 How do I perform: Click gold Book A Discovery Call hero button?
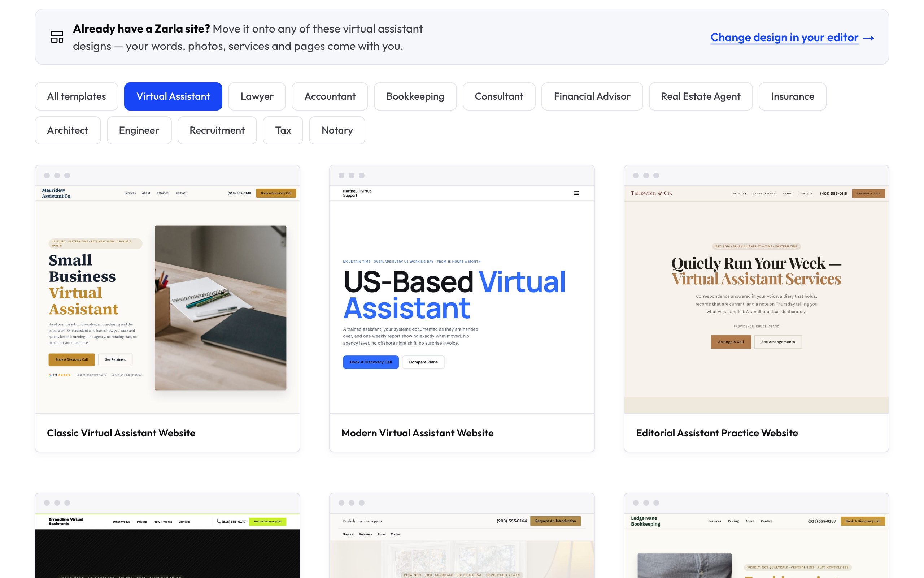tap(71, 360)
